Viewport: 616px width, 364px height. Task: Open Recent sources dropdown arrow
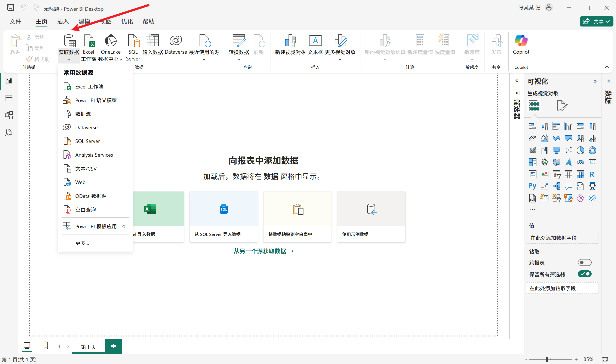click(x=204, y=59)
